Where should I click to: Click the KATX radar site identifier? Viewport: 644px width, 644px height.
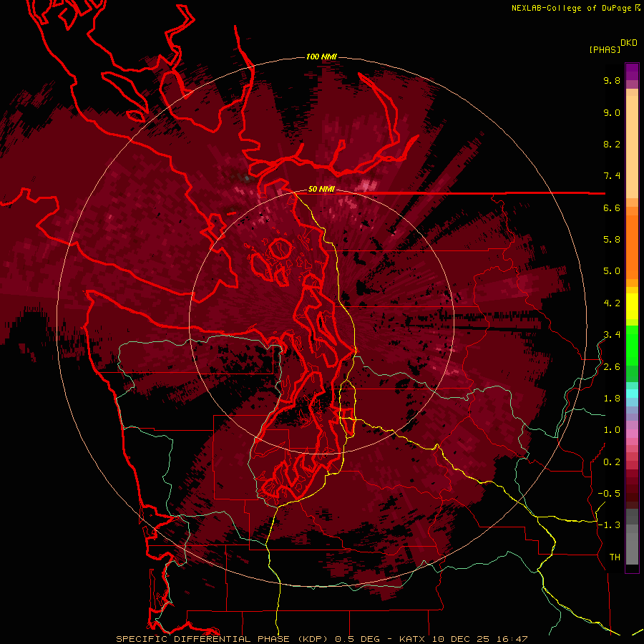click(x=413, y=639)
